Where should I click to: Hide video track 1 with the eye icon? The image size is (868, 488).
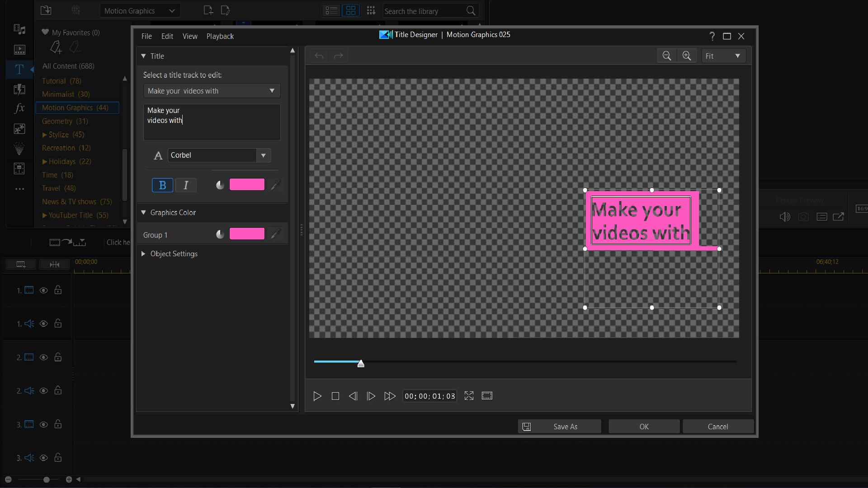[43, 291]
